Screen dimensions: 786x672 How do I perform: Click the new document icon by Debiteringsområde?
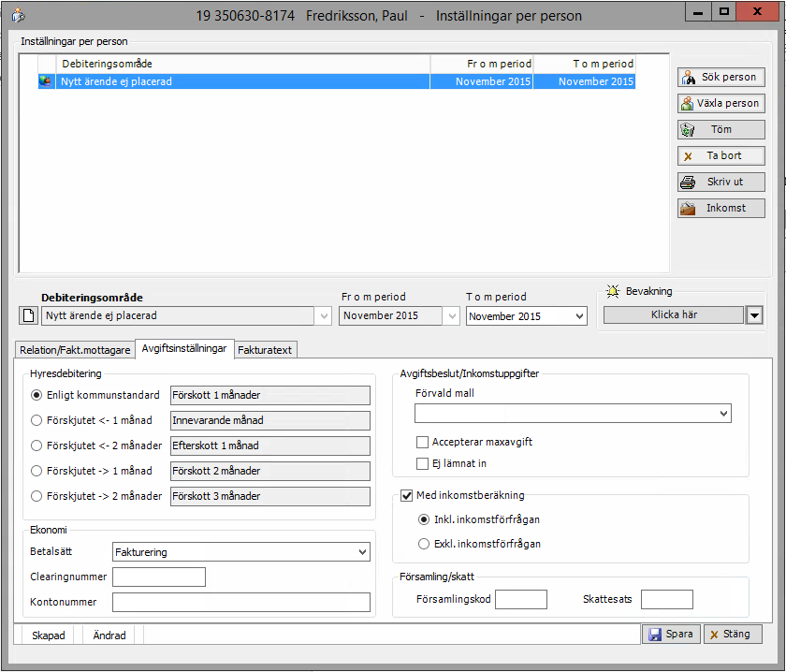[29, 315]
